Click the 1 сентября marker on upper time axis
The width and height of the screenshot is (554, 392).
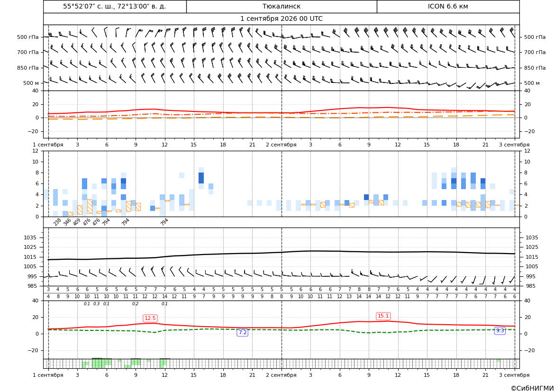click(x=48, y=145)
